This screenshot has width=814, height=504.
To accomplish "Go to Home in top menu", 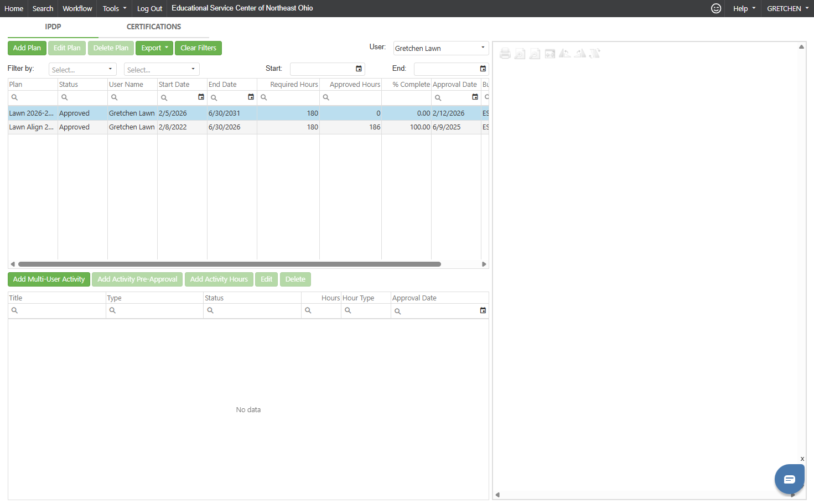I will click(14, 8).
